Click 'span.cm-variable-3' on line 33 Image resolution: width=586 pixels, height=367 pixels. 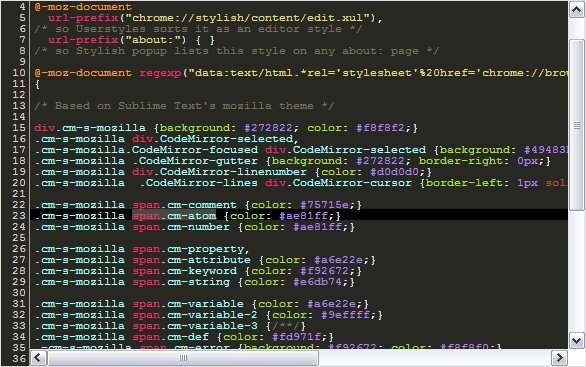click(195, 326)
